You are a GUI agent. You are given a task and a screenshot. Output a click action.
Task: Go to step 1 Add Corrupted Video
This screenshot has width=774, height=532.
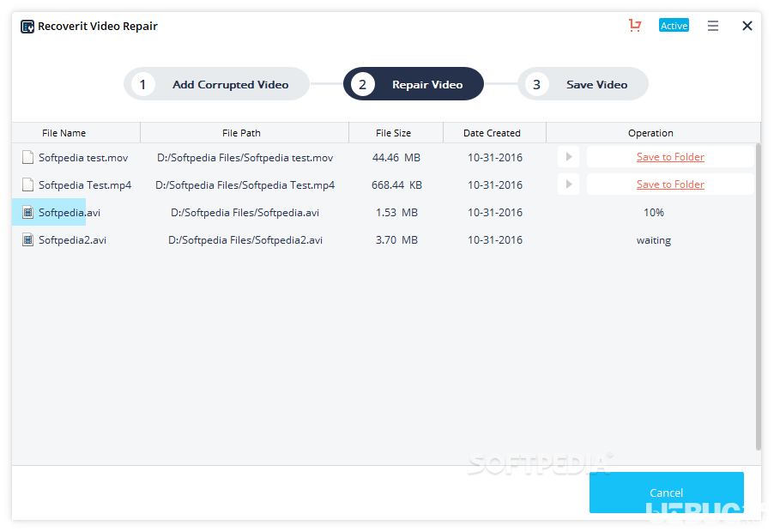click(216, 84)
